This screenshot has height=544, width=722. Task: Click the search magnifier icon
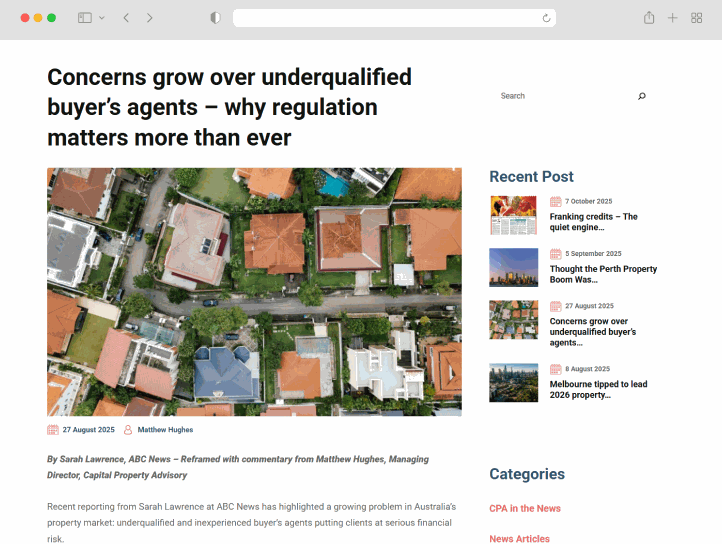[x=642, y=96]
